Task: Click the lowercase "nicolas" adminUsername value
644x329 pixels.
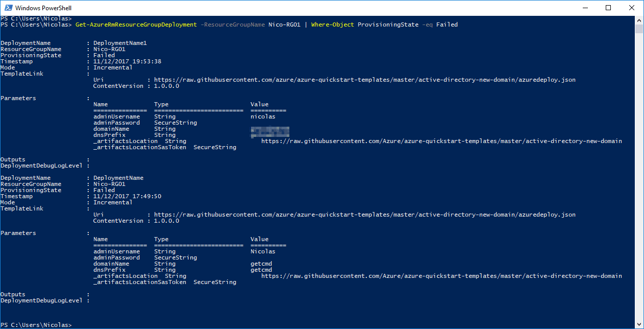Action: pos(263,116)
